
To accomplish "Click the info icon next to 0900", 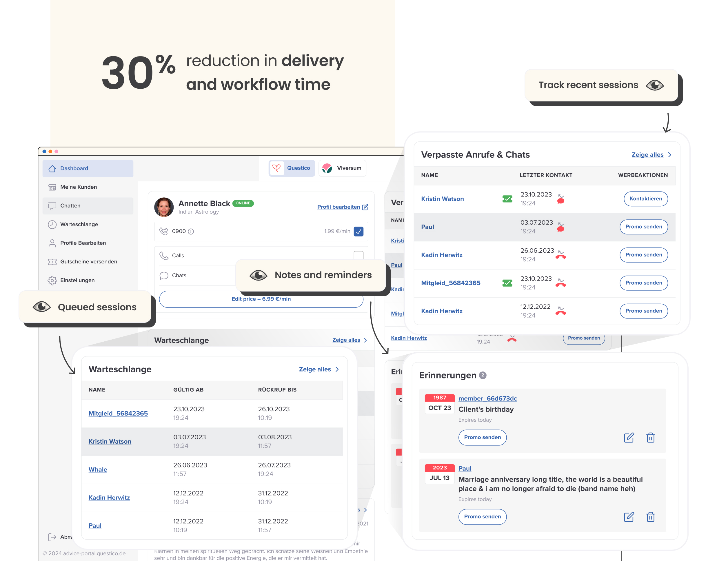I will [x=191, y=231].
